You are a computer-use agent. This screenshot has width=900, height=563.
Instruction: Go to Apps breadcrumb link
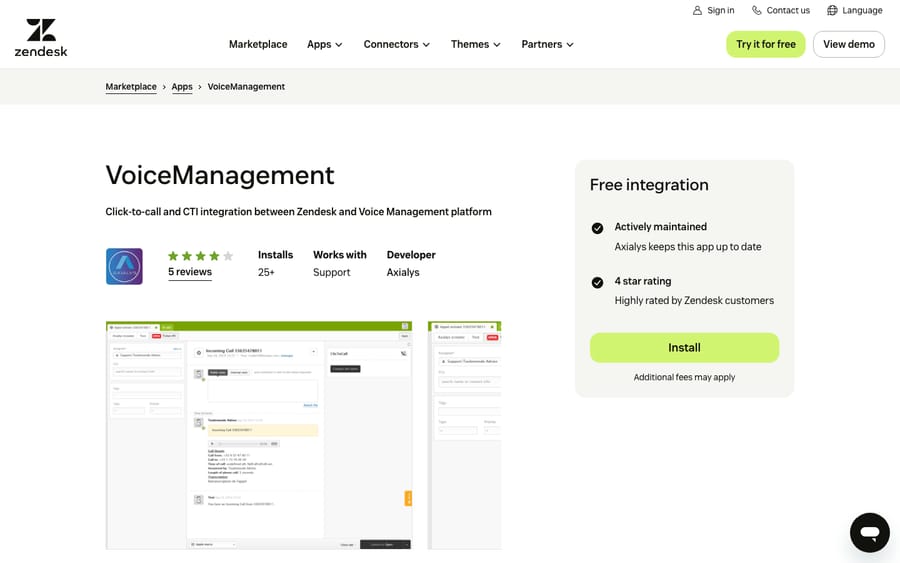[182, 87]
